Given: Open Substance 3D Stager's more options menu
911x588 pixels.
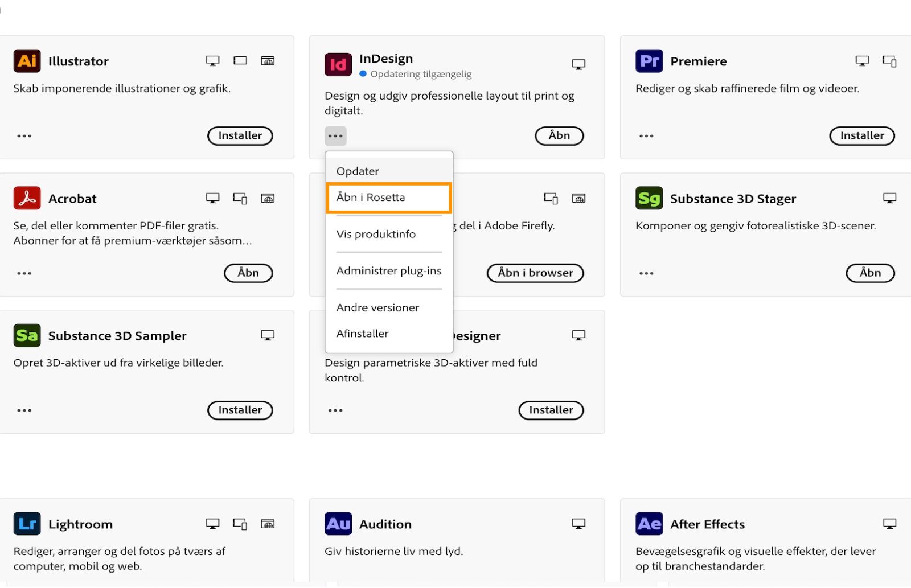Looking at the screenshot, I should [x=646, y=273].
